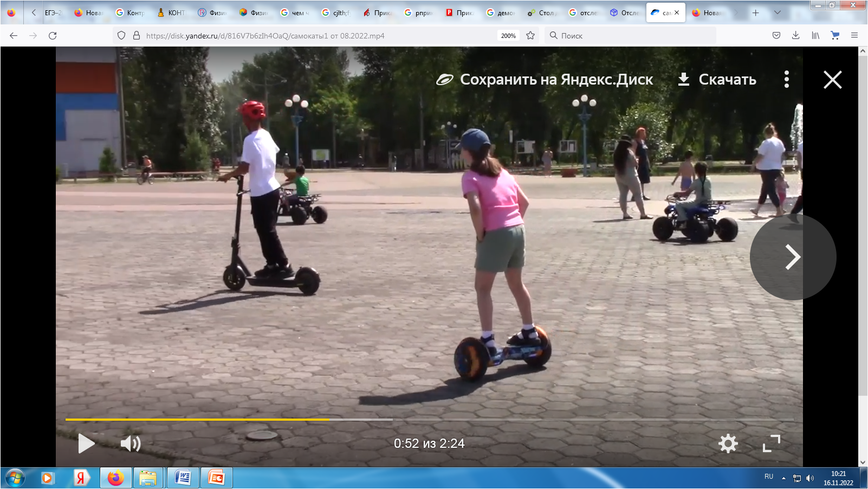This screenshot has width=868, height=489.
Task: List all tabs dropdown arrow
Action: (778, 12)
